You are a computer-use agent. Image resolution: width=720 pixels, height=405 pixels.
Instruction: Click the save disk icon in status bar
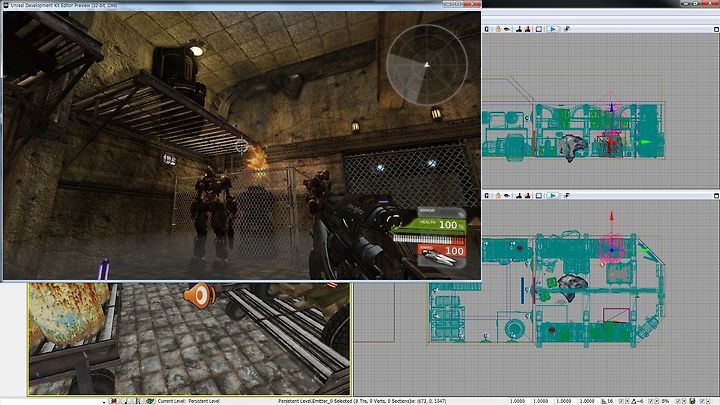point(692,401)
